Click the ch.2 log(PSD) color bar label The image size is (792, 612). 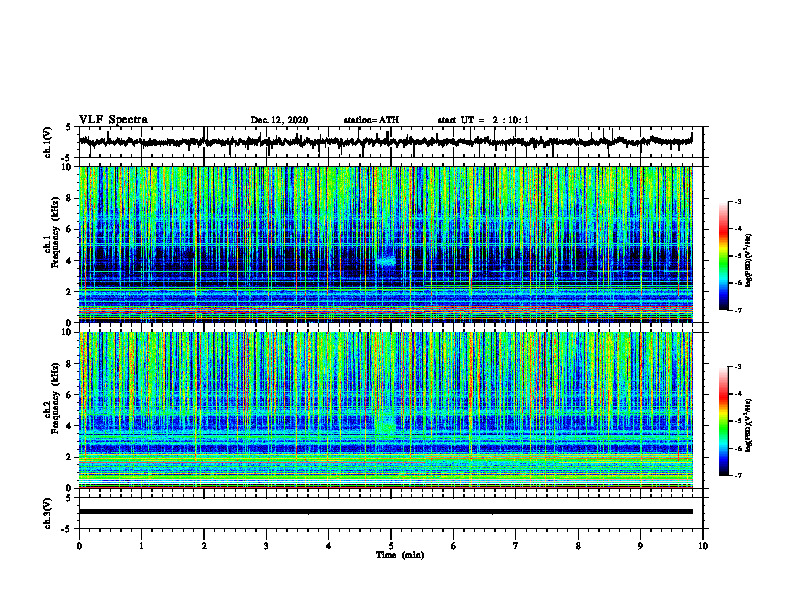tap(749, 426)
